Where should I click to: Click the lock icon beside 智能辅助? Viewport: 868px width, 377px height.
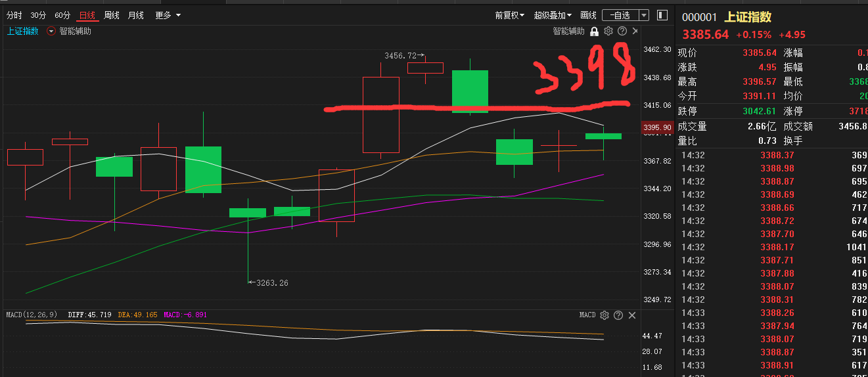pos(594,31)
